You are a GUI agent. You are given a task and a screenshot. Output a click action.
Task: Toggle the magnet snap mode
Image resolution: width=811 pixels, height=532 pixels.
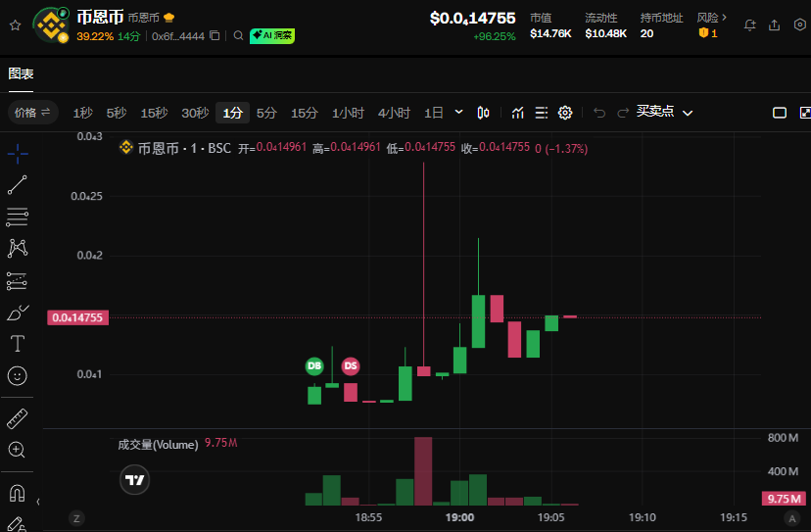[x=18, y=492]
